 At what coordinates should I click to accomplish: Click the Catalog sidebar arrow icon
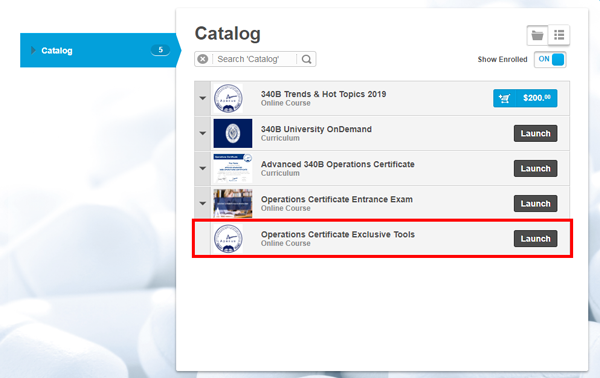(x=33, y=50)
